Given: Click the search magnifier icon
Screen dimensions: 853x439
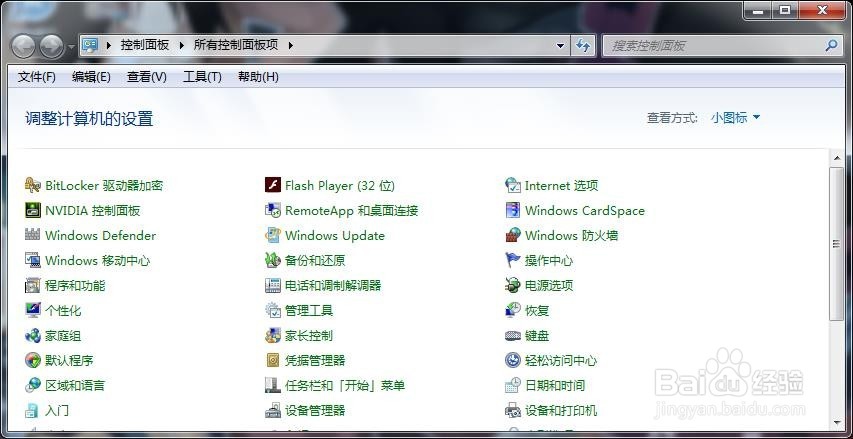Looking at the screenshot, I should click(x=831, y=46).
